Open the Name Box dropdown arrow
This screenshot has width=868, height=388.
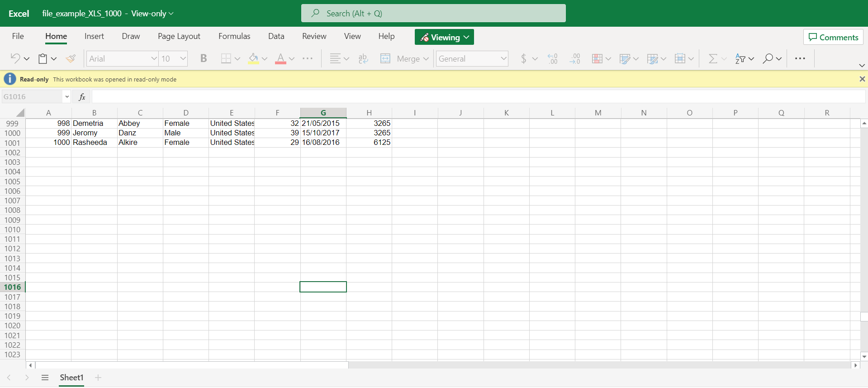pos(67,96)
